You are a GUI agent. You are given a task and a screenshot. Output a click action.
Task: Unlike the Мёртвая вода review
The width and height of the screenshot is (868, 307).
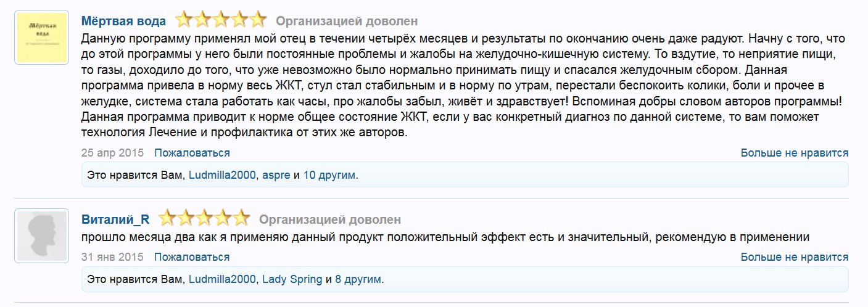tap(794, 153)
